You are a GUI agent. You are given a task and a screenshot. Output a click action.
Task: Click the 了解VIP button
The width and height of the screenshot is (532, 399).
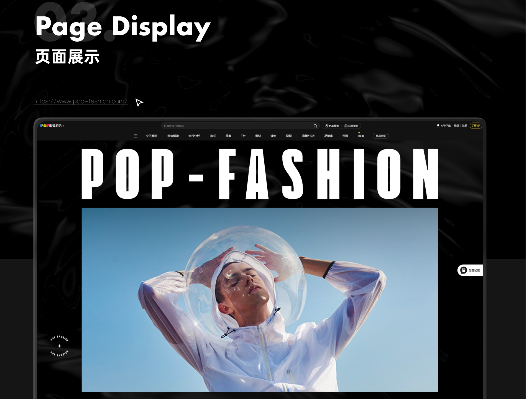tap(476, 126)
